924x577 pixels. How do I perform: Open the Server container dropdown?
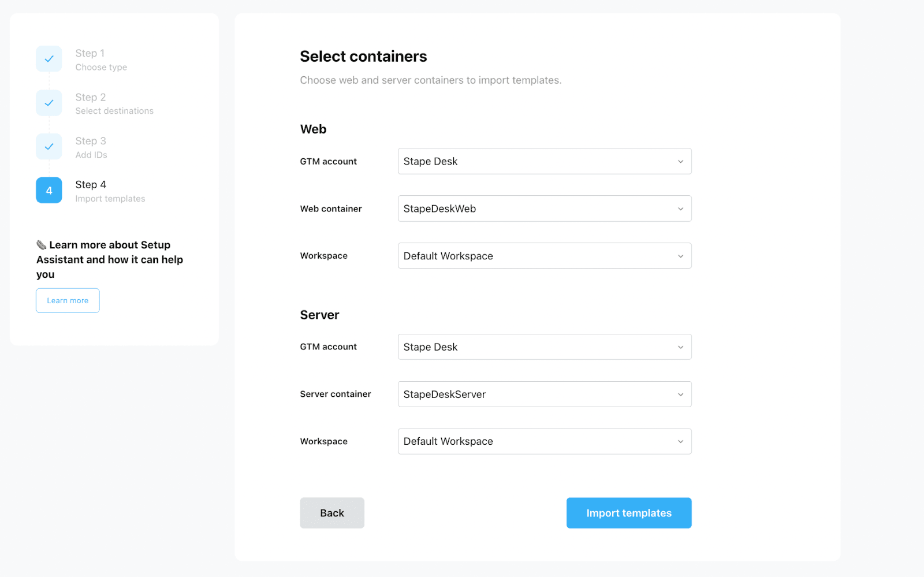coord(545,394)
